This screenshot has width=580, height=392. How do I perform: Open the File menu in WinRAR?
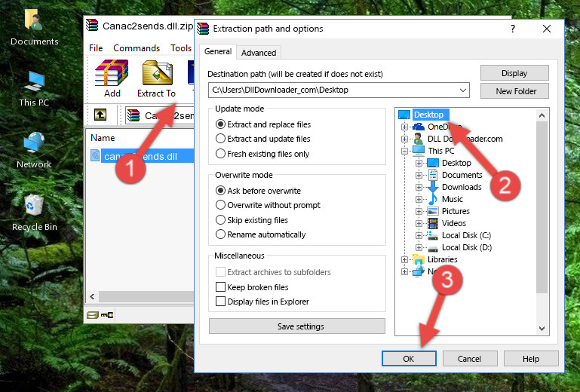point(96,48)
